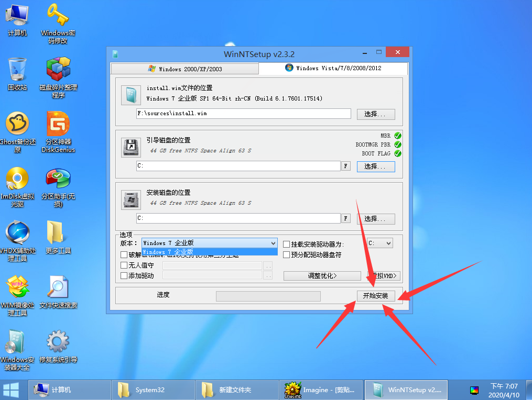532x400 pixels.
Task: Open the disk defragmenter desktop icon
Action: tap(58, 70)
